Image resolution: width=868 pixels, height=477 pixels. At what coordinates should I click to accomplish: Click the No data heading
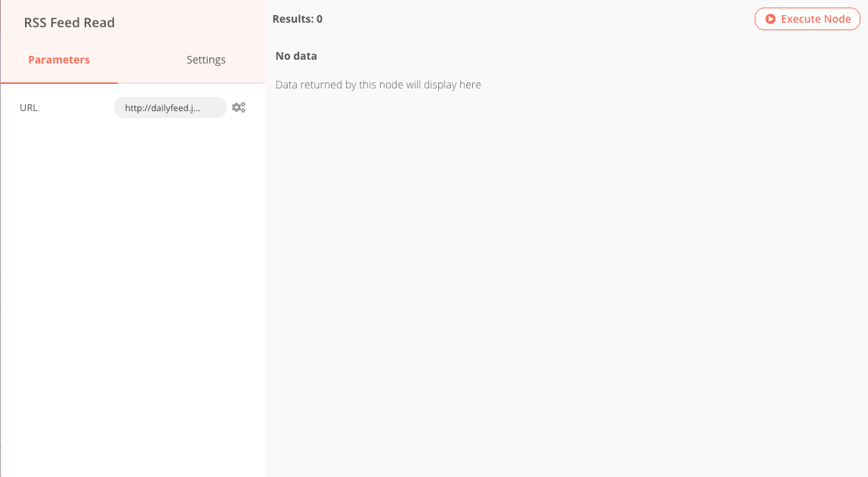[296, 56]
